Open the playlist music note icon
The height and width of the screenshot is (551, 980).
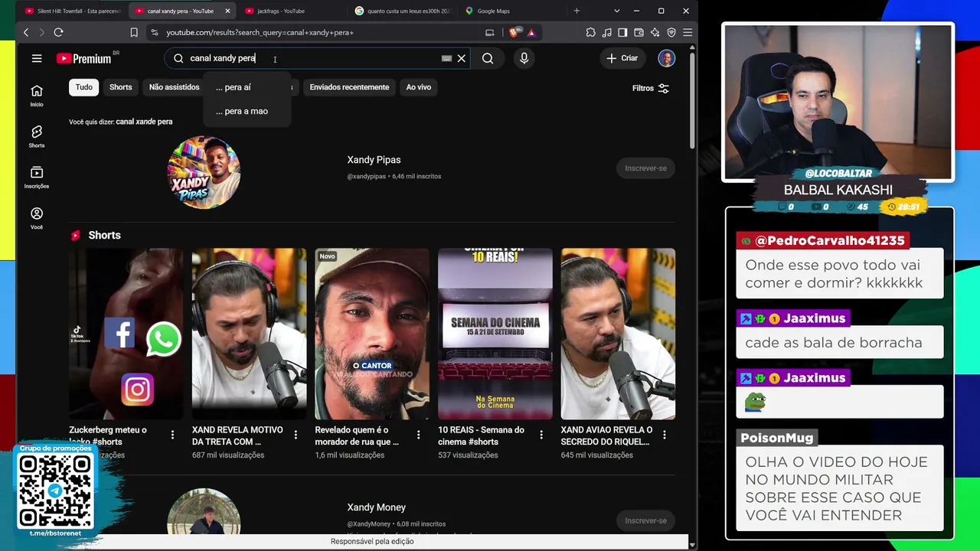click(x=607, y=32)
